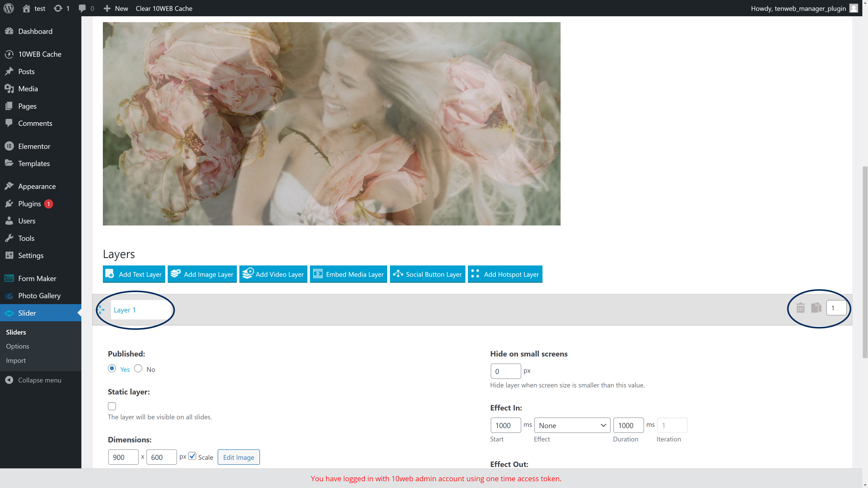The height and width of the screenshot is (488, 868).
Task: Click Hide on small screens field
Action: [x=505, y=371]
